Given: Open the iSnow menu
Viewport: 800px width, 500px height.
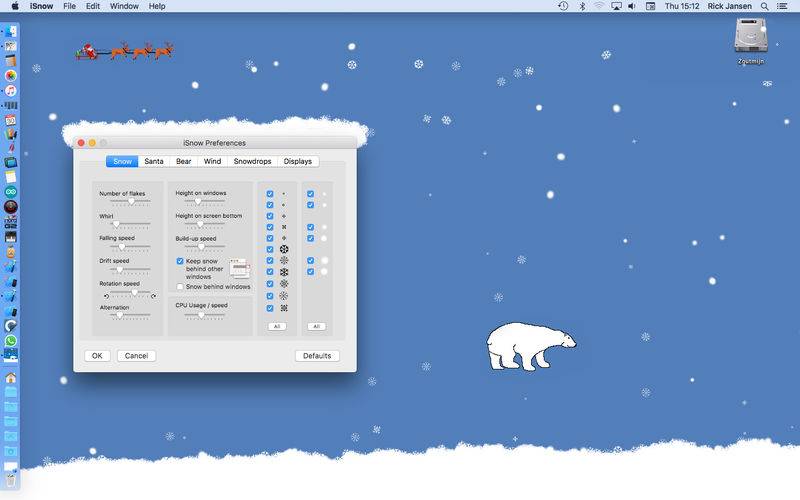Looking at the screenshot, I should pyautogui.click(x=41, y=6).
